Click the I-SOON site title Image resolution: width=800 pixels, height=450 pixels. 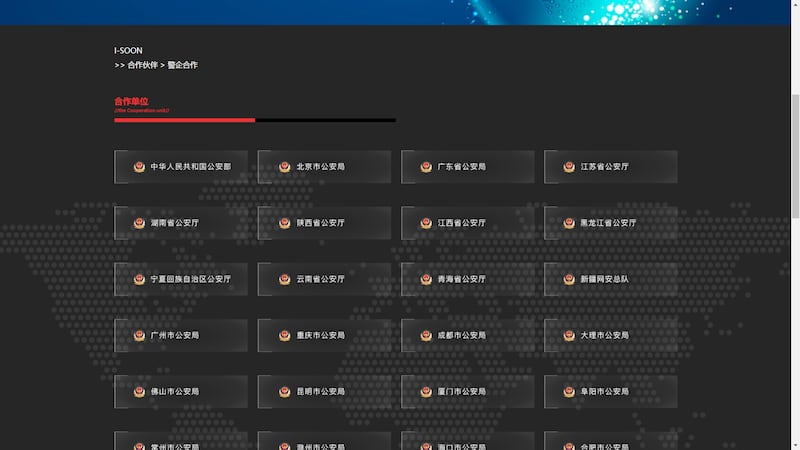coord(128,50)
